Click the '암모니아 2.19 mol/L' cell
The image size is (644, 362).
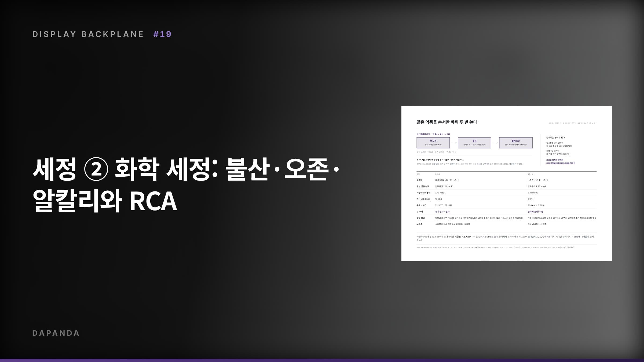(x=444, y=186)
